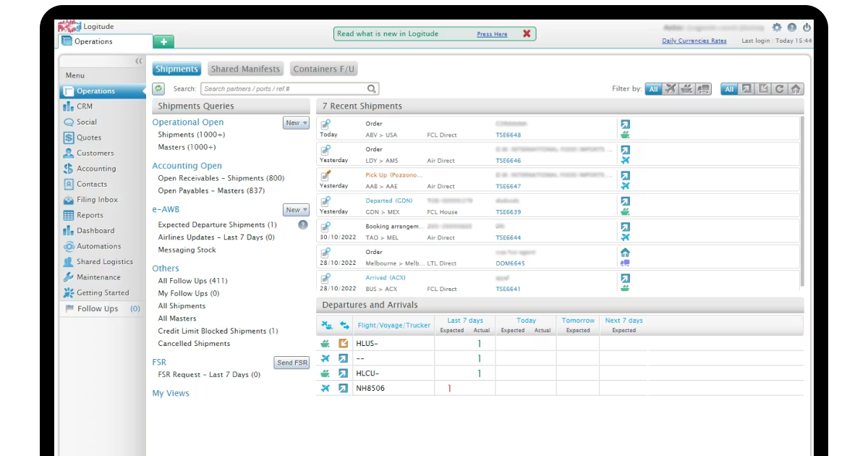Filter by domestic house icon

pos(796,89)
